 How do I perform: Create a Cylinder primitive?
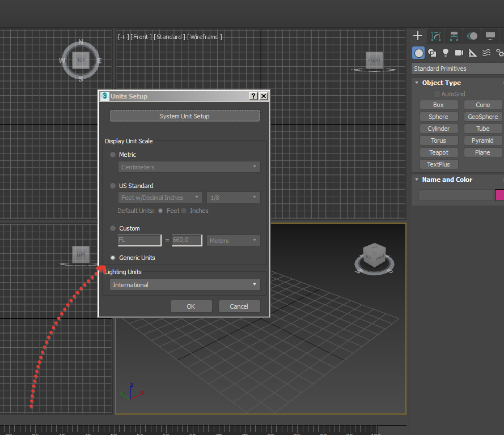pos(438,129)
